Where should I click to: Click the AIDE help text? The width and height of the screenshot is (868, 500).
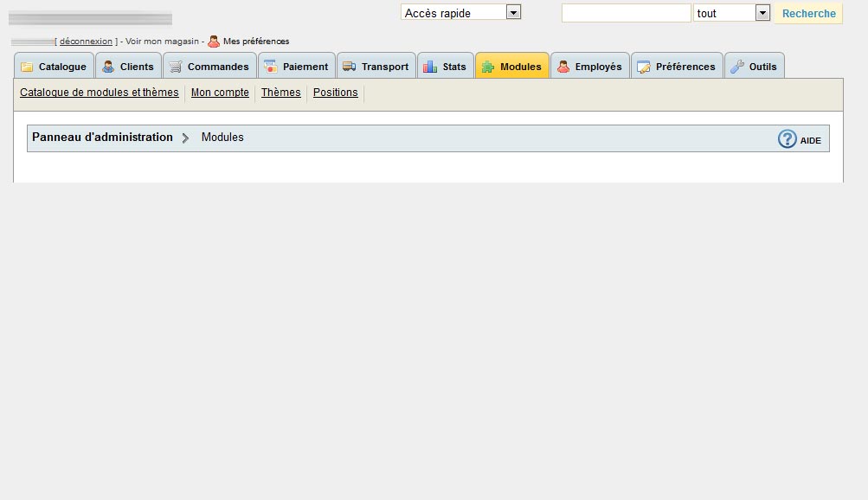[x=810, y=140]
